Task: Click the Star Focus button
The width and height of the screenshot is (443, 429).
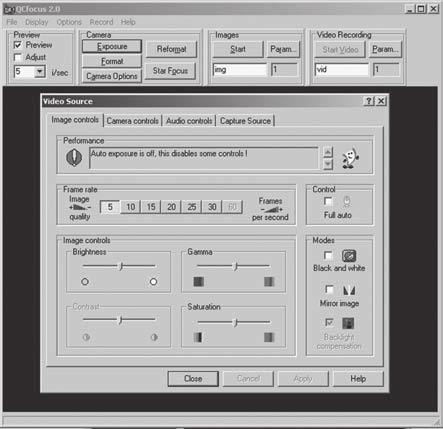Action: 170,71
